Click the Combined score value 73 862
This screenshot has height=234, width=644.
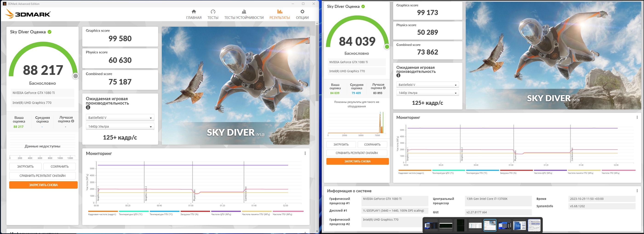[427, 52]
